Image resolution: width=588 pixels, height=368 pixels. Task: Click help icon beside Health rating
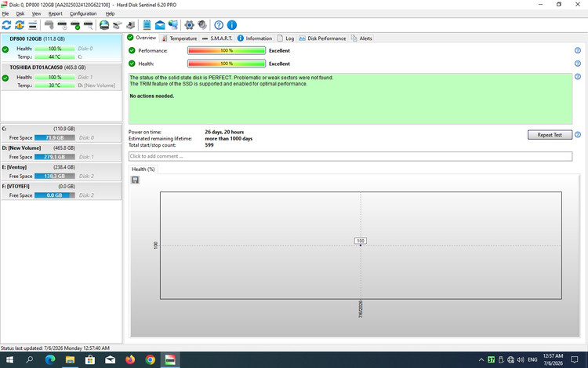pos(578,64)
